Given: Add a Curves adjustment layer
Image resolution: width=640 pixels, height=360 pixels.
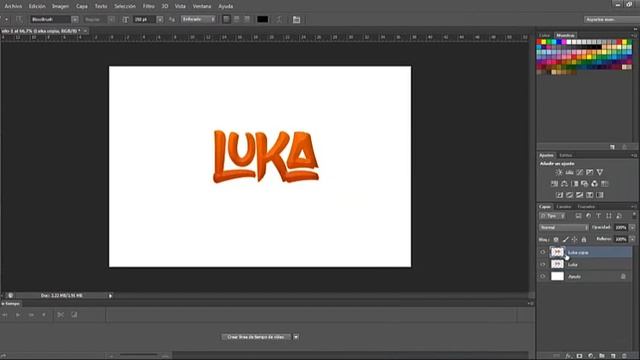Looking at the screenshot, I should [580, 172].
